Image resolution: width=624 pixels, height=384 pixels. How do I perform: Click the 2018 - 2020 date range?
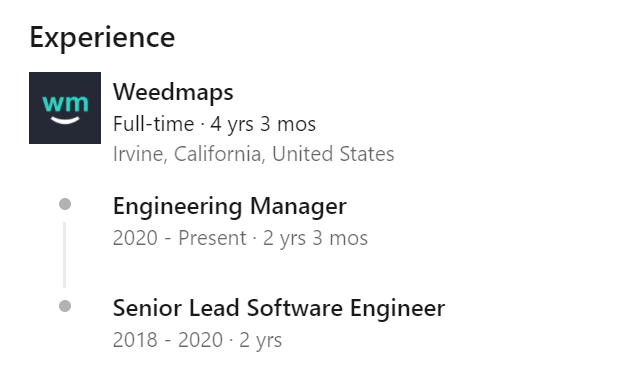pyautogui.click(x=168, y=340)
